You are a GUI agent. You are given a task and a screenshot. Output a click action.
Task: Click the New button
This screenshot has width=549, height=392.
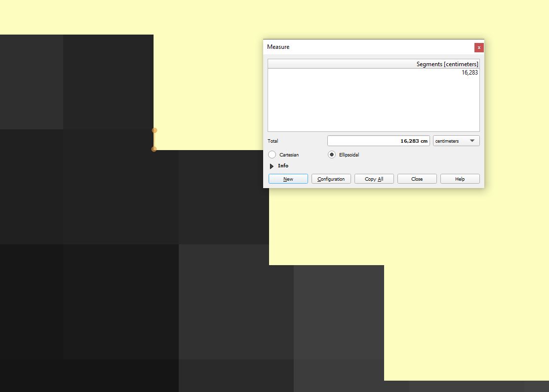tap(288, 179)
